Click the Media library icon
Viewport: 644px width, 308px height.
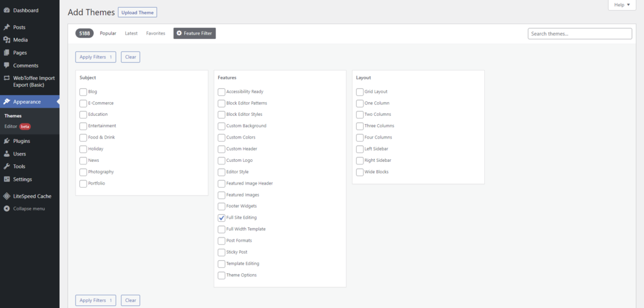[6, 40]
